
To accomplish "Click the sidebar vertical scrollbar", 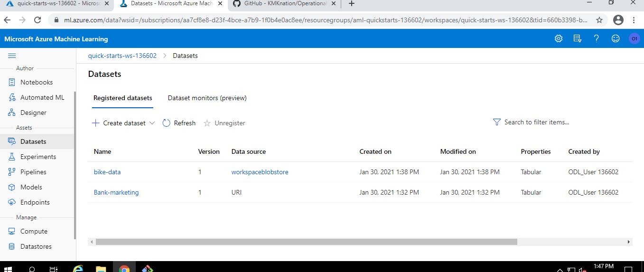I will 74,165.
